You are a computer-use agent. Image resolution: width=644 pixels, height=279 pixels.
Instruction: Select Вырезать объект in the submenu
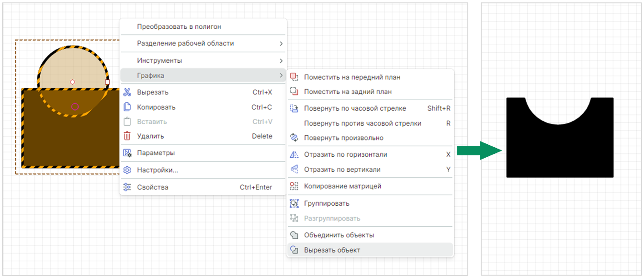(x=332, y=250)
